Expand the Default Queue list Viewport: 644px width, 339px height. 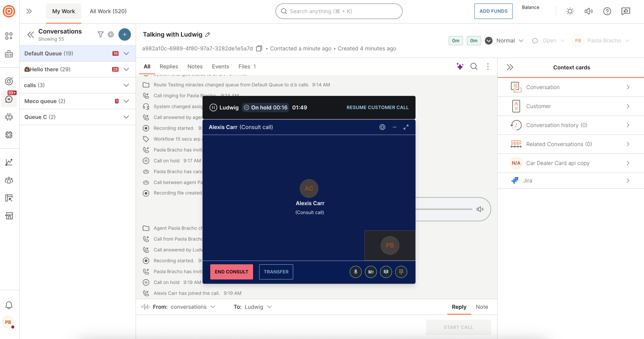click(x=126, y=53)
